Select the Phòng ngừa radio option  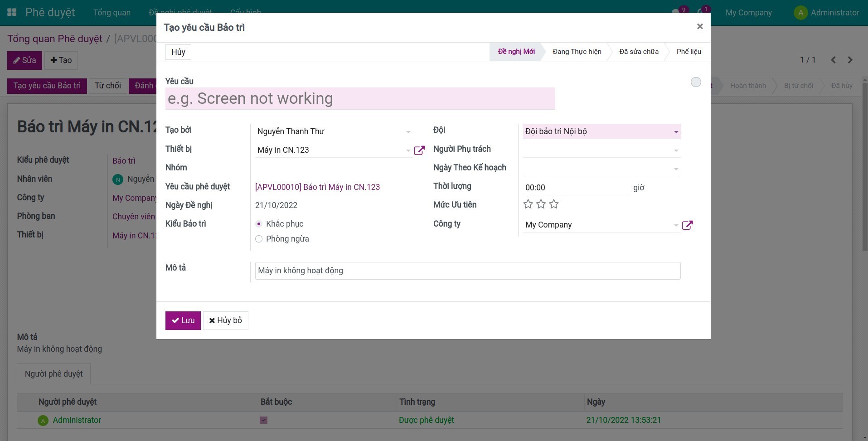point(259,239)
